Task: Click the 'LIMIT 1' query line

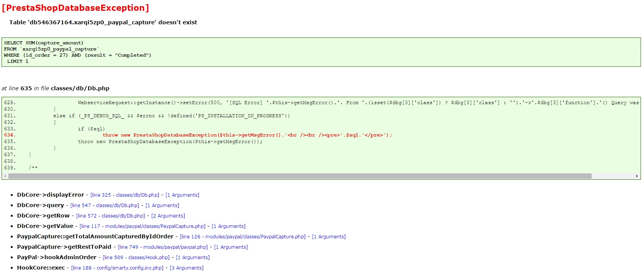Action: point(18,61)
